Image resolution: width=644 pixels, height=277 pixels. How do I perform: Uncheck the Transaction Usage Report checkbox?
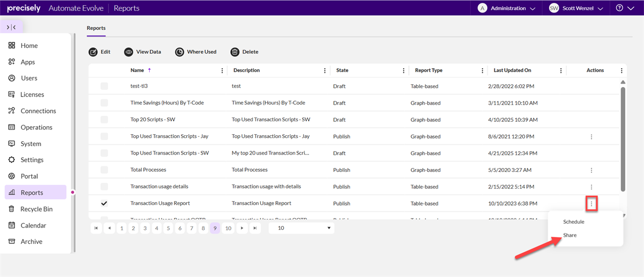coord(104,203)
